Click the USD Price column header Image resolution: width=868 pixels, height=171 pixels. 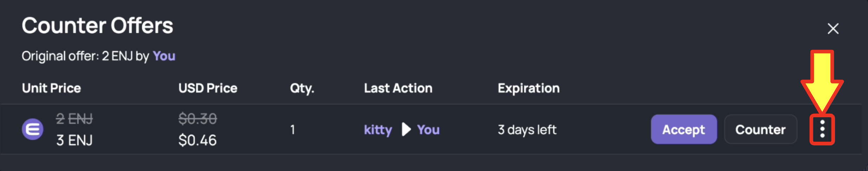[x=208, y=88]
